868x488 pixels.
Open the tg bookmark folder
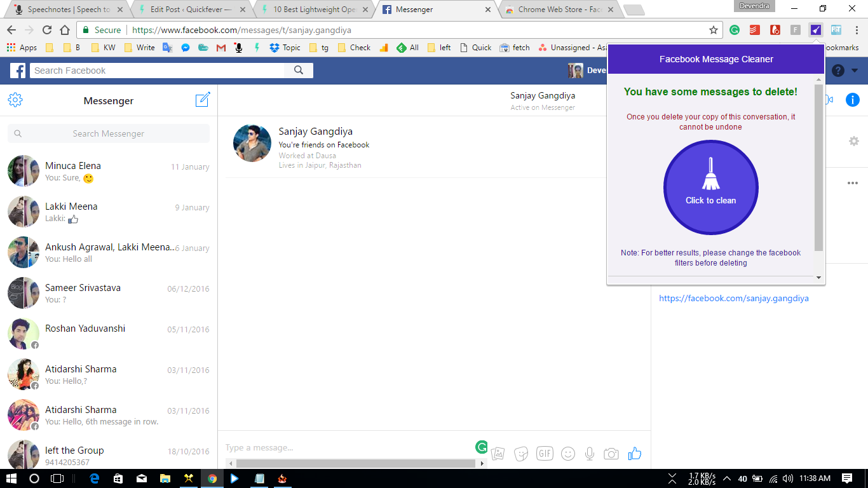pyautogui.click(x=318, y=48)
